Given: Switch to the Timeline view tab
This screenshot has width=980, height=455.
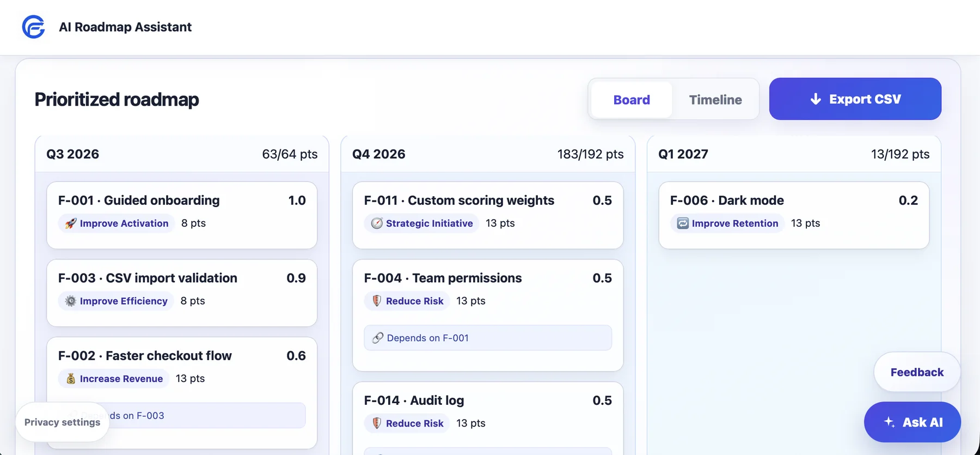Looking at the screenshot, I should coord(715,100).
